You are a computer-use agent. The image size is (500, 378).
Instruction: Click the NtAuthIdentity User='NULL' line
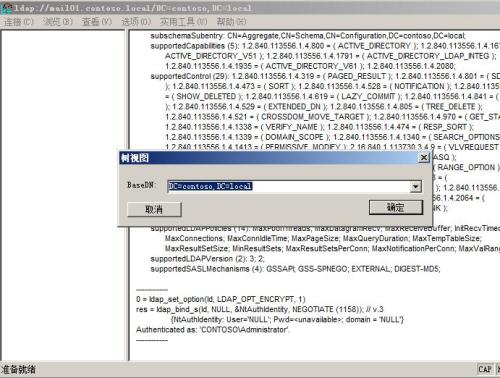tap(287, 320)
